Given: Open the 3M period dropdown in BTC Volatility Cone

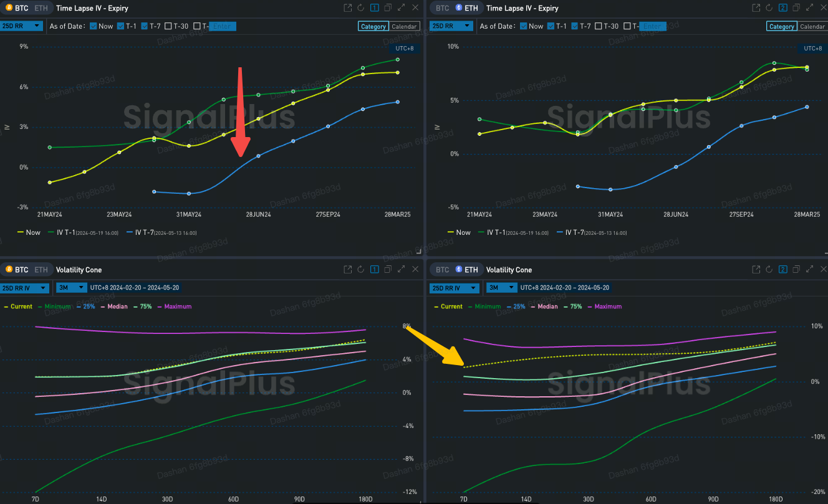Looking at the screenshot, I should pos(69,288).
